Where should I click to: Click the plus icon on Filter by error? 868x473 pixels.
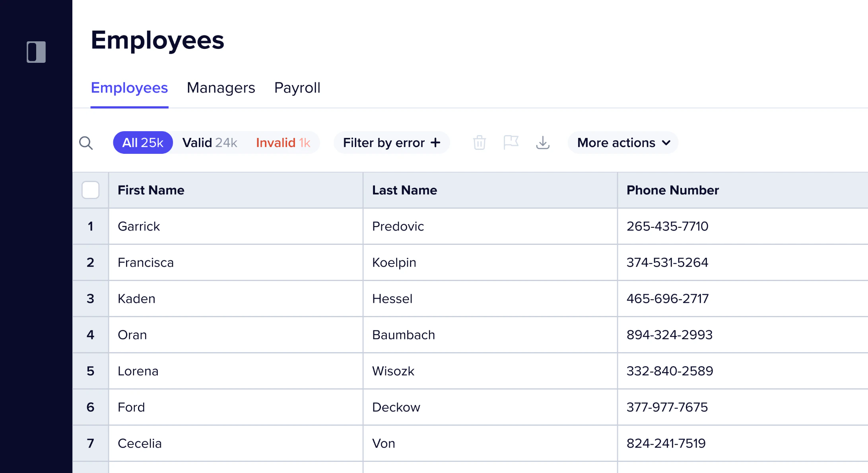[x=436, y=142]
